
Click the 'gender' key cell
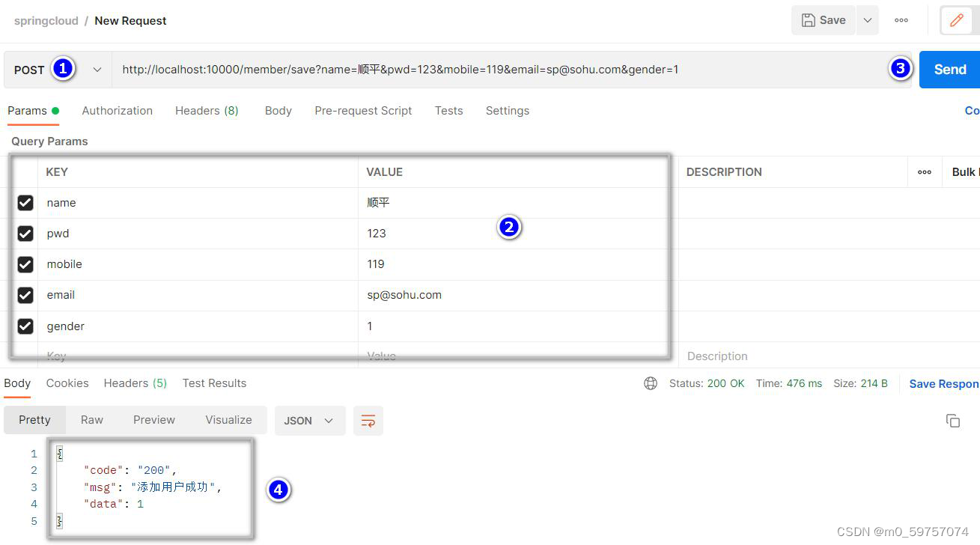(x=198, y=326)
